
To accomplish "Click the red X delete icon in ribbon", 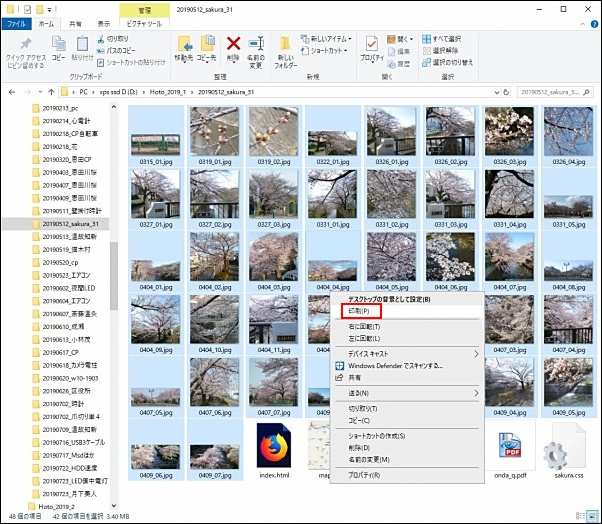I will click(x=233, y=45).
